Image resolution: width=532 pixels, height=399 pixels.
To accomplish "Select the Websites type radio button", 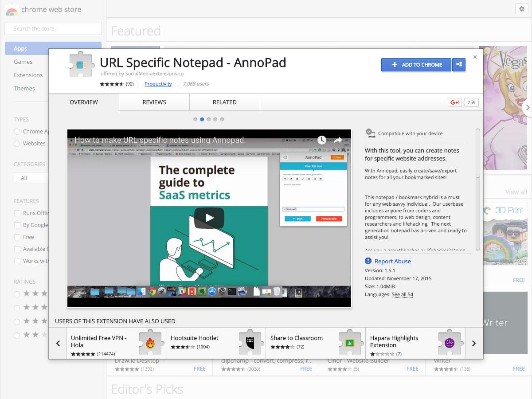I will pos(17,144).
